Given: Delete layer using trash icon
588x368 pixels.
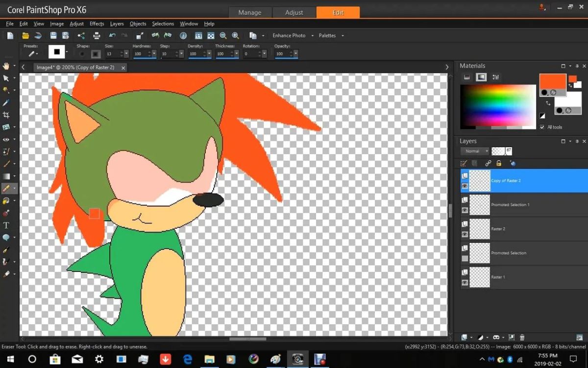Looking at the screenshot, I should (x=522, y=338).
